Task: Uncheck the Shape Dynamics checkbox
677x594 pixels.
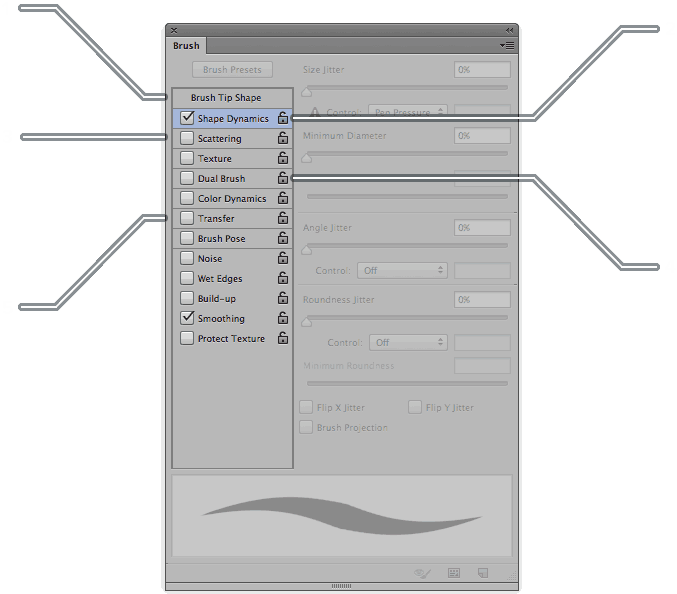Action: (x=187, y=118)
